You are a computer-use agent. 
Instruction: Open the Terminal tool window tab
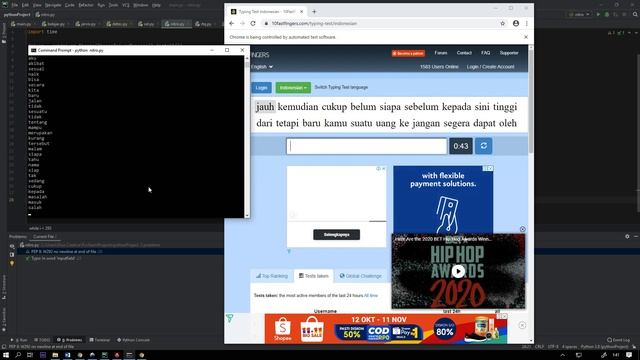tap(100, 340)
